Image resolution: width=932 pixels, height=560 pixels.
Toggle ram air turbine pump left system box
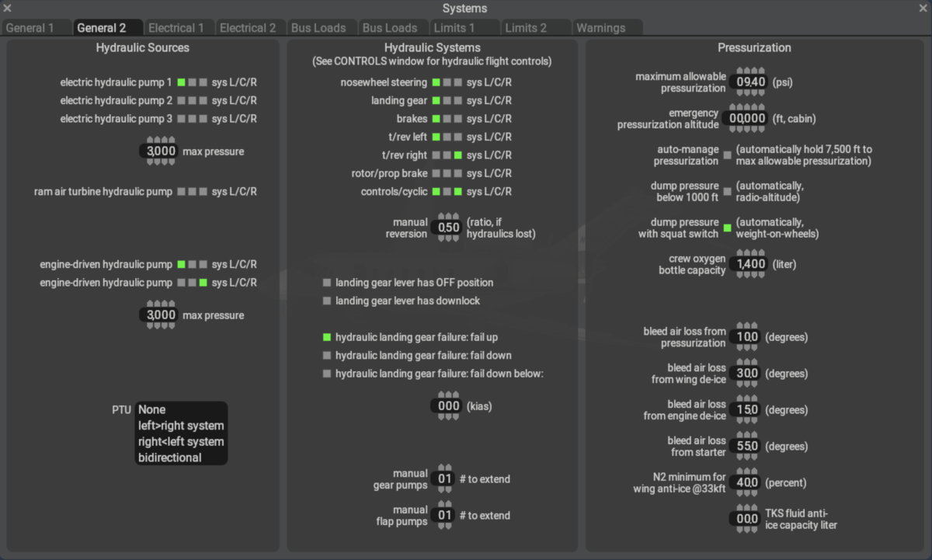181,192
